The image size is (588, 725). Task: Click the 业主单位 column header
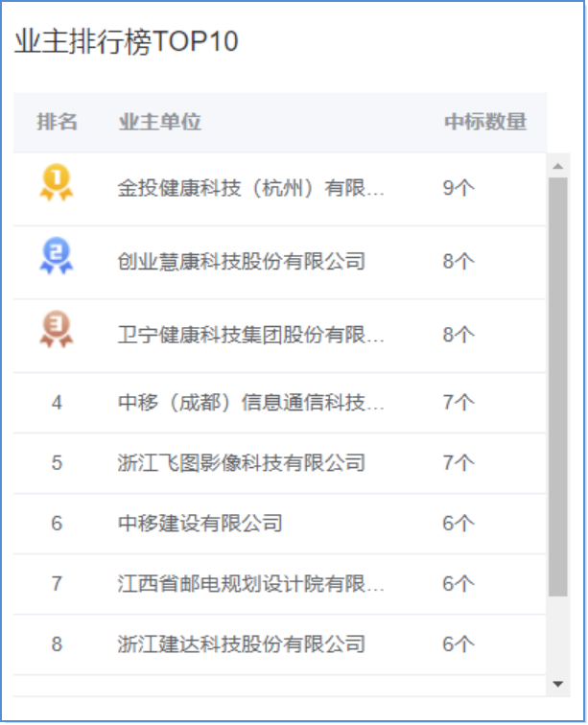coord(160,122)
